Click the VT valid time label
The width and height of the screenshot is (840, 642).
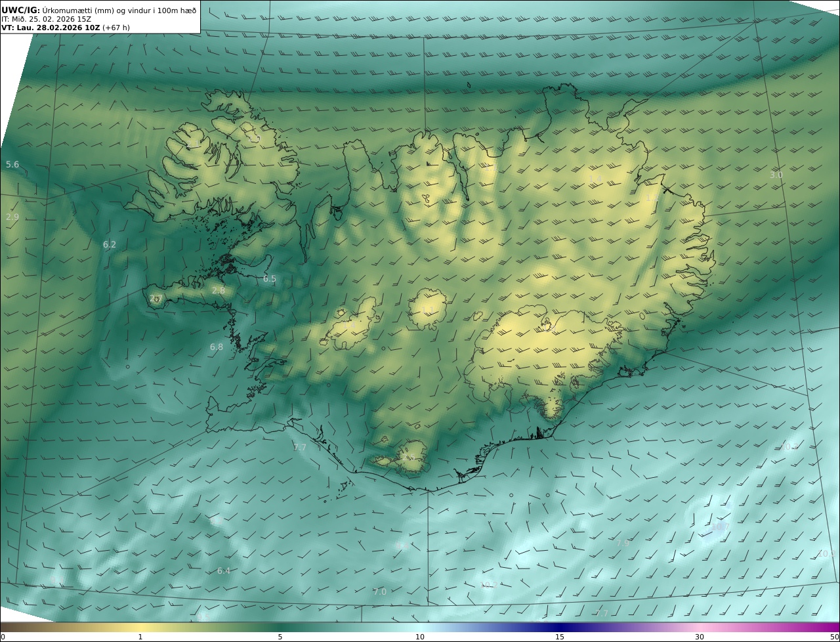50,28
